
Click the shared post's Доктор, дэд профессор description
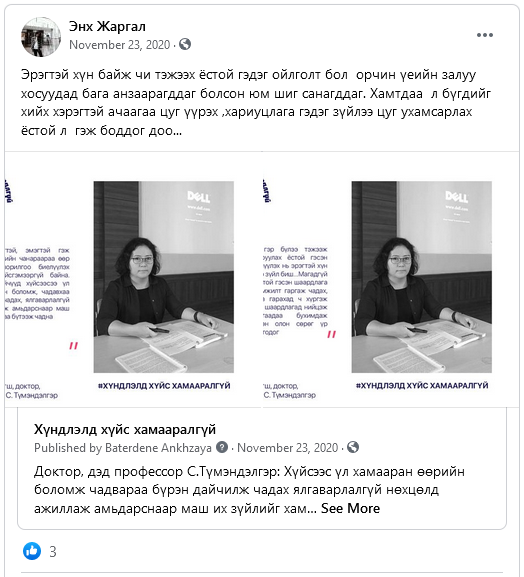click(x=249, y=490)
